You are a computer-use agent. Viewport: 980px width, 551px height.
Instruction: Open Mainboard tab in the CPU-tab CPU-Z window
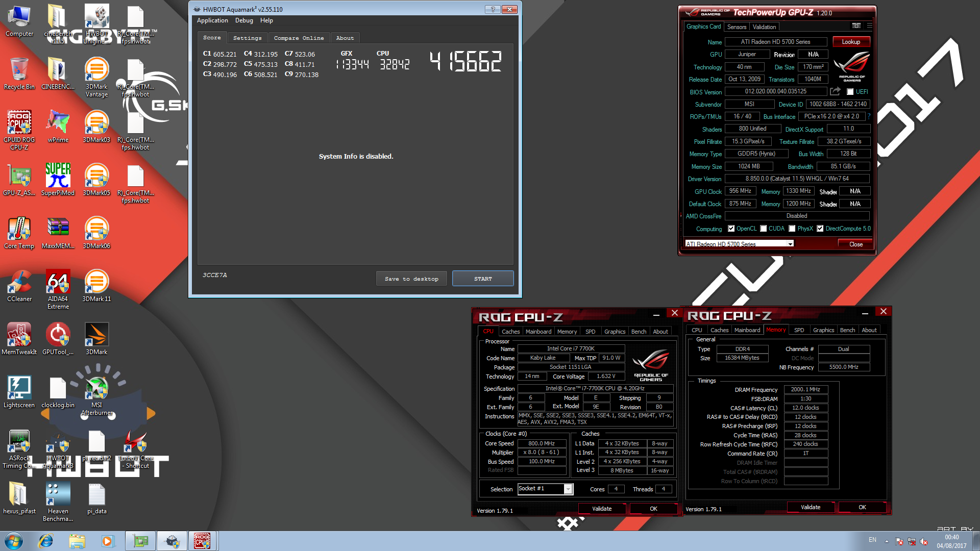[x=538, y=332]
